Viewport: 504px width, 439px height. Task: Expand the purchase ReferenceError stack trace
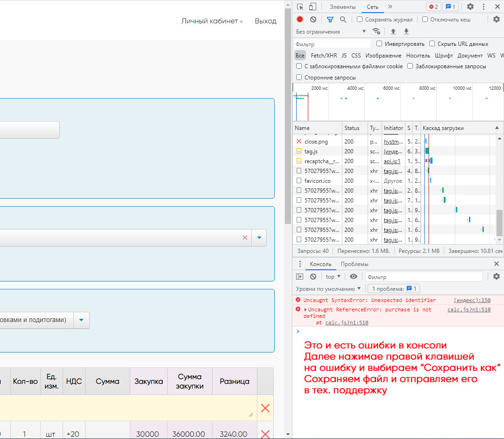(x=305, y=309)
